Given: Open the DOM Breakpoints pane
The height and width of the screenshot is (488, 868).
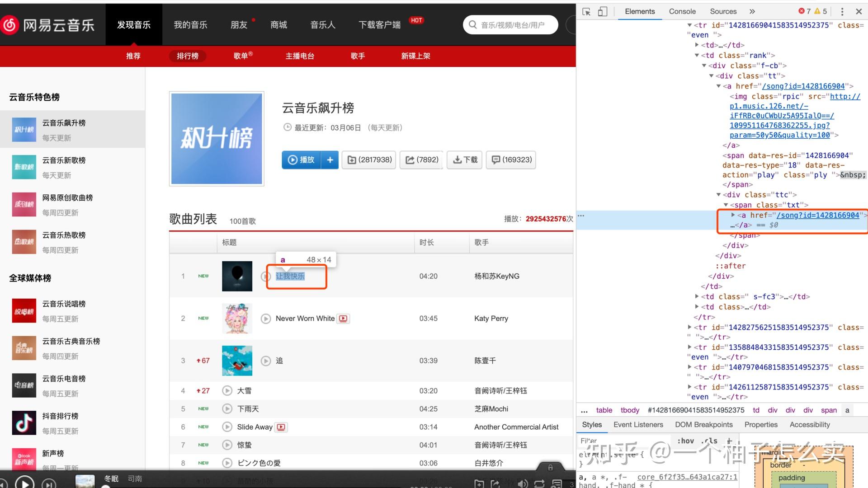Looking at the screenshot, I should click(703, 425).
